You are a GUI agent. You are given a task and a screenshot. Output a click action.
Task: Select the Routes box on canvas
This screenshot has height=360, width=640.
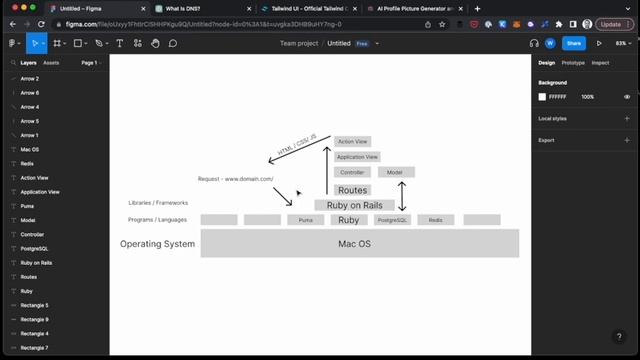[353, 190]
